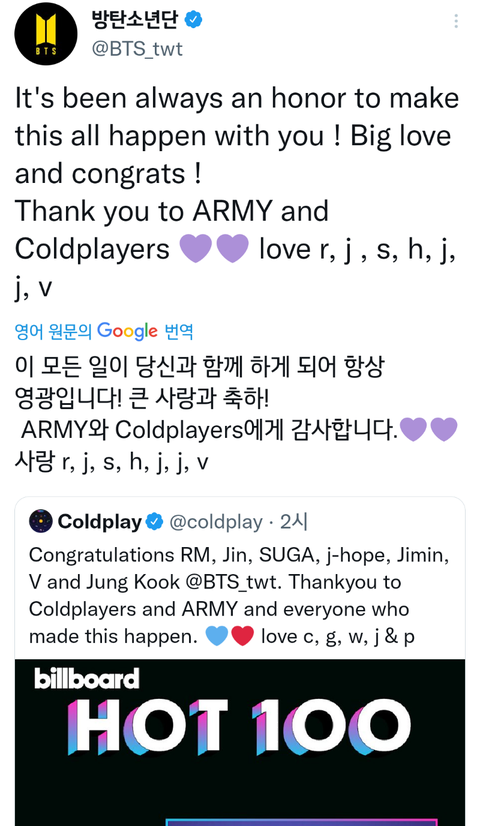Click the purple hearts in BTS tweet
The width and height of the screenshot is (480, 826).
coord(214,249)
